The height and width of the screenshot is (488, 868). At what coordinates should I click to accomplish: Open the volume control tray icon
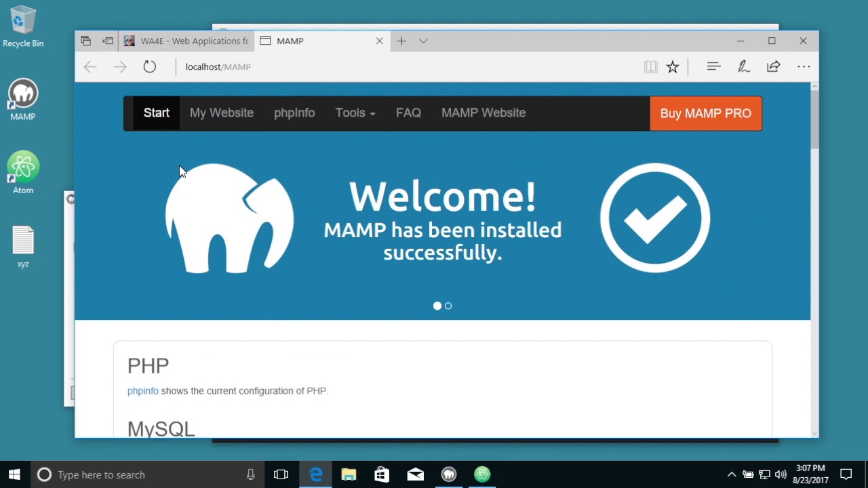pos(781,474)
